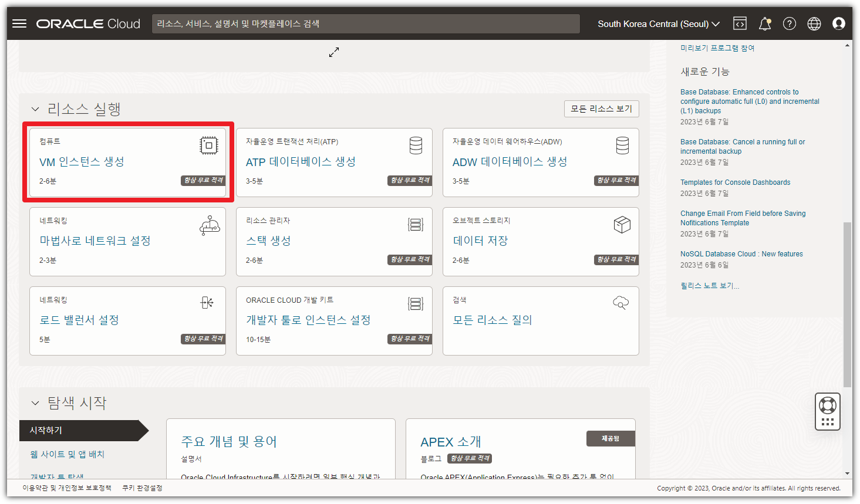Click the developer kit stack icon
The width and height of the screenshot is (860, 504).
416,303
